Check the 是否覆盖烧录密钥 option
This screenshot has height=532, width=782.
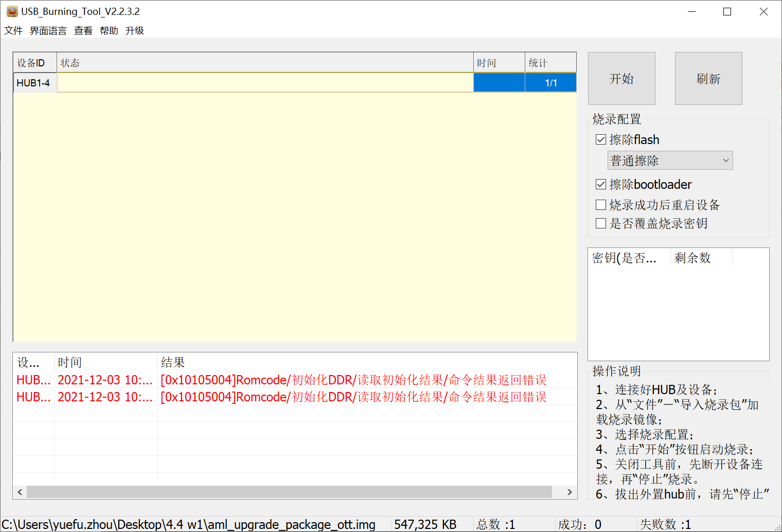[x=600, y=223]
